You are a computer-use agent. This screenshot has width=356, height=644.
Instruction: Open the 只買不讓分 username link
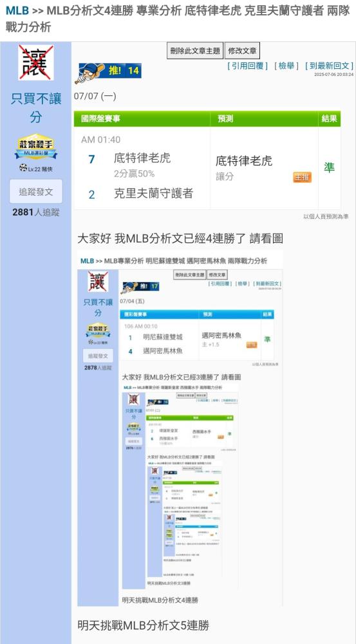pyautogui.click(x=35, y=108)
